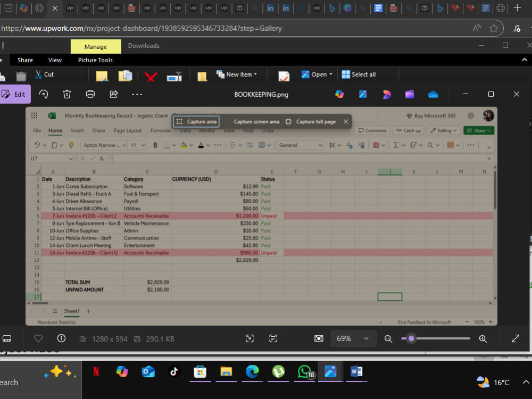Click the browser address bar URL
The width and height of the screenshot is (532, 399).
pos(142,29)
